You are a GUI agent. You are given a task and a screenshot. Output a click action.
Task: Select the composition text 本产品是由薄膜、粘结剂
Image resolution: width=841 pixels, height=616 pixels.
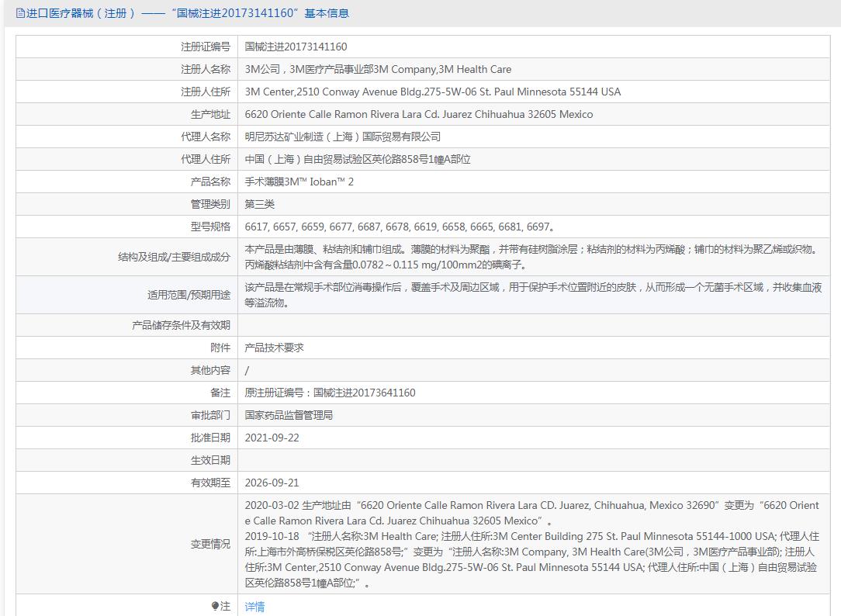[533, 257]
